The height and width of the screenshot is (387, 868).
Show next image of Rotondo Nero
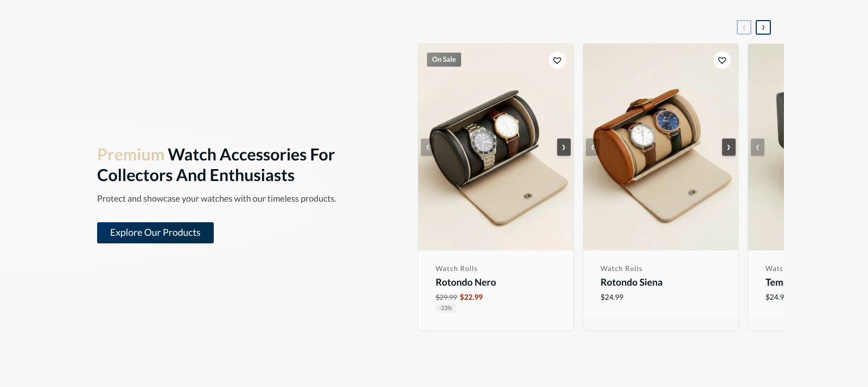pyautogui.click(x=564, y=147)
